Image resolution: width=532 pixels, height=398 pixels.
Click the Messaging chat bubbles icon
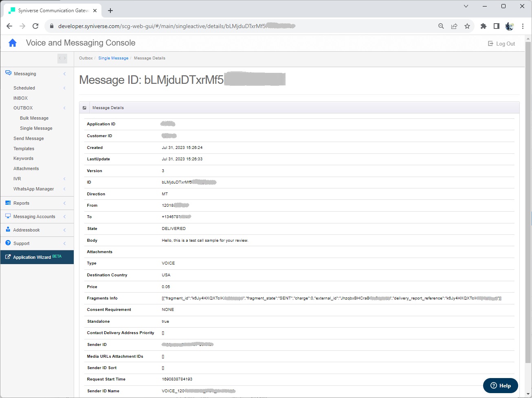[8, 73]
